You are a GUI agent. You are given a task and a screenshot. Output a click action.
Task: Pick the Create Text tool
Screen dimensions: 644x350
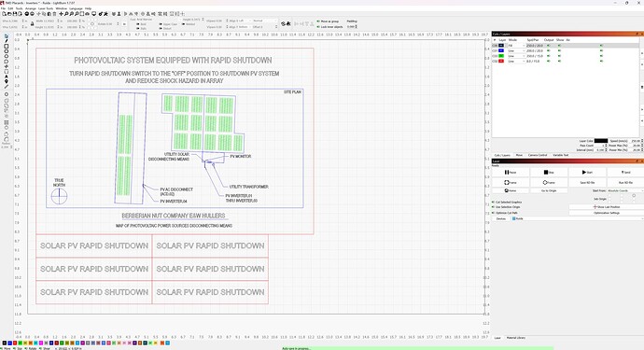tap(7, 77)
